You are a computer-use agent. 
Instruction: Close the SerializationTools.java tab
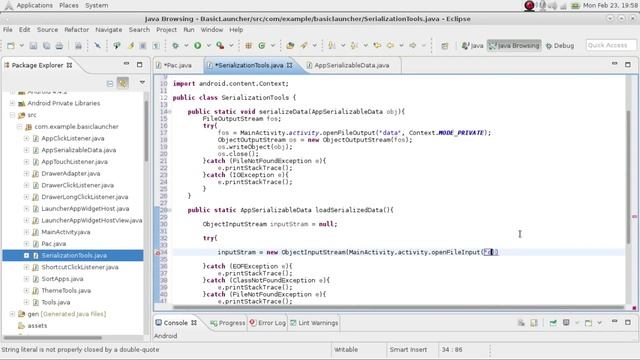(289, 65)
